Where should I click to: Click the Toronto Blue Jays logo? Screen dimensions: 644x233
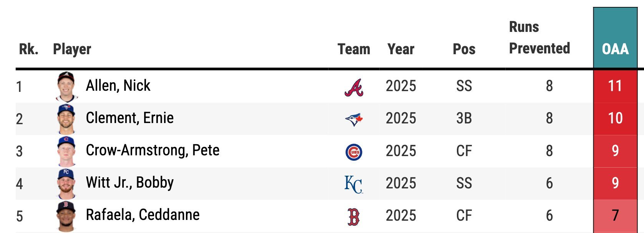coord(354,120)
